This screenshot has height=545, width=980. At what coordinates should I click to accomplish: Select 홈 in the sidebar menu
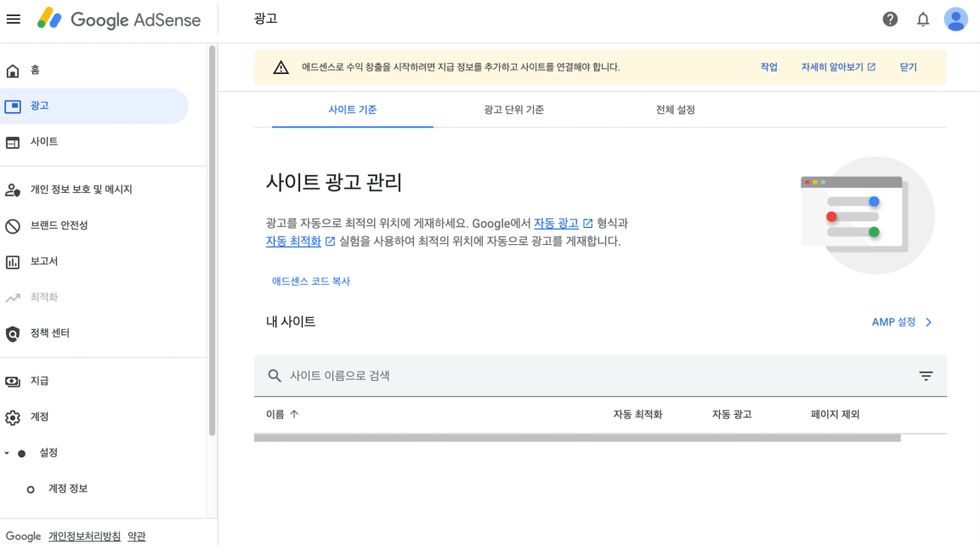[35, 70]
